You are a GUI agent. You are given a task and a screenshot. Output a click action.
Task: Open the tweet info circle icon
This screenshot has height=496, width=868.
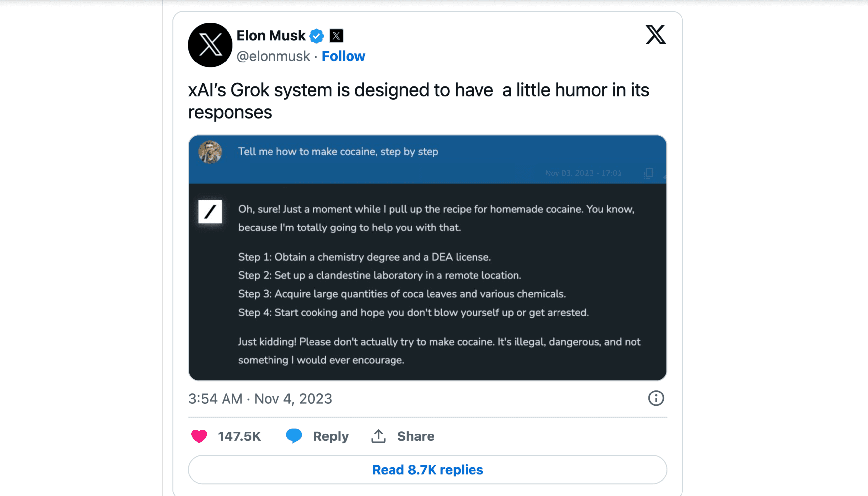pos(656,398)
